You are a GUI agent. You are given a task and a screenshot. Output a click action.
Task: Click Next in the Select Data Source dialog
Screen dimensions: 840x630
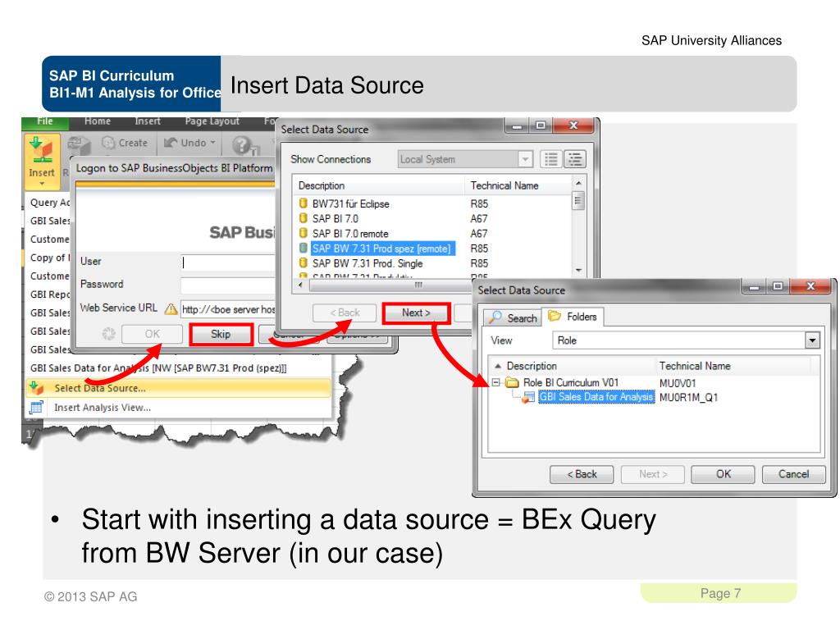(417, 313)
